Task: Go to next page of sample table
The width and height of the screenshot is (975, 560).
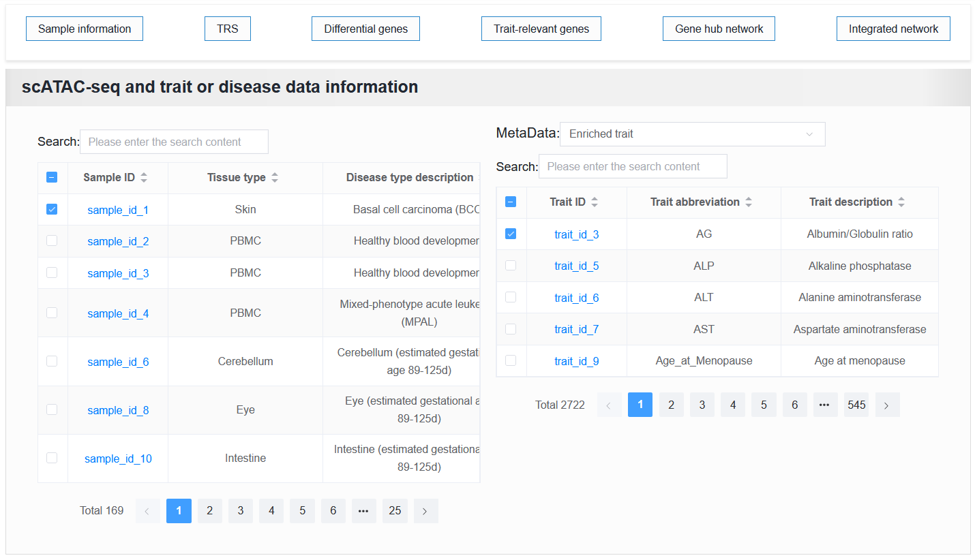Action: (x=425, y=511)
